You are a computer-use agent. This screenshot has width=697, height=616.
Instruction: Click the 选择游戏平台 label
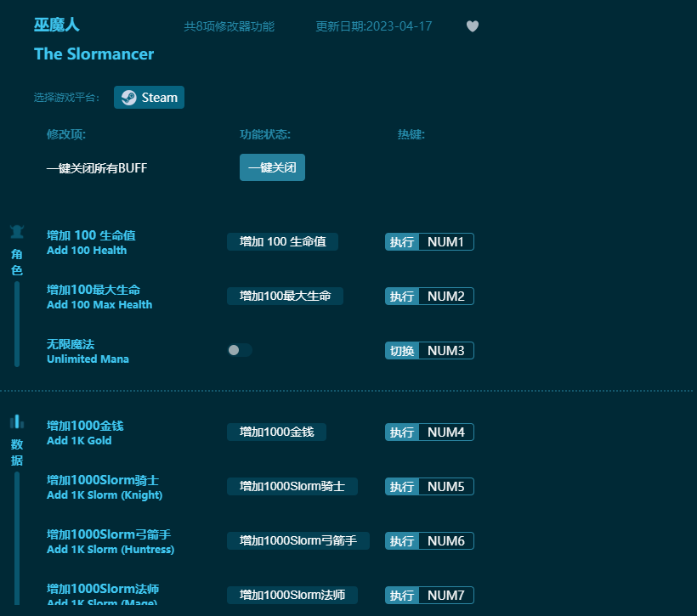(x=66, y=98)
